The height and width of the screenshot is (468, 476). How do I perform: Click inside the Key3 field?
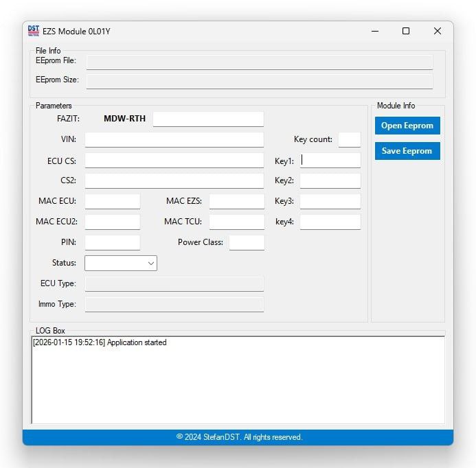point(330,202)
